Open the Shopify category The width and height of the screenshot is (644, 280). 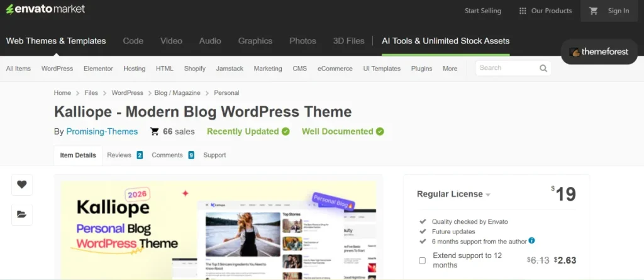(195, 69)
